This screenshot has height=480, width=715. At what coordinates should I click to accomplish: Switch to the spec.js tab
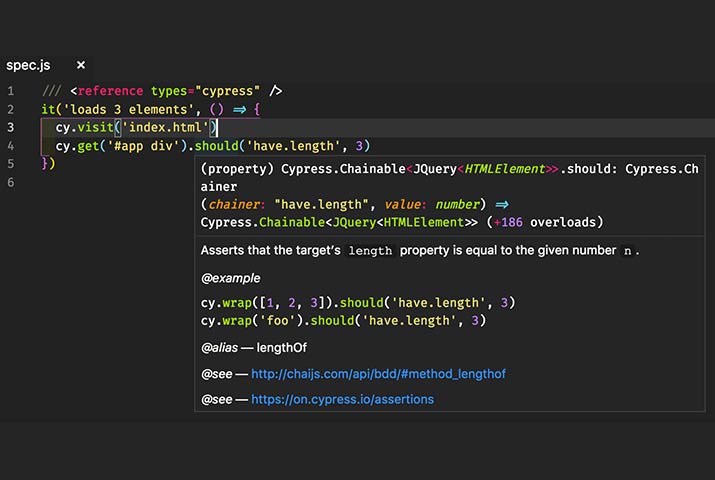[x=28, y=65]
